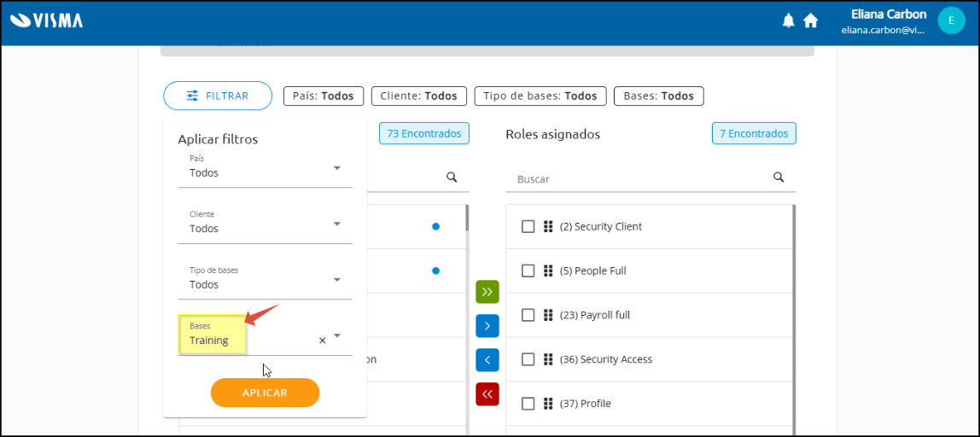Image resolution: width=980 pixels, height=437 pixels.
Task: Grab drag handle of Profile
Action: 548,404
